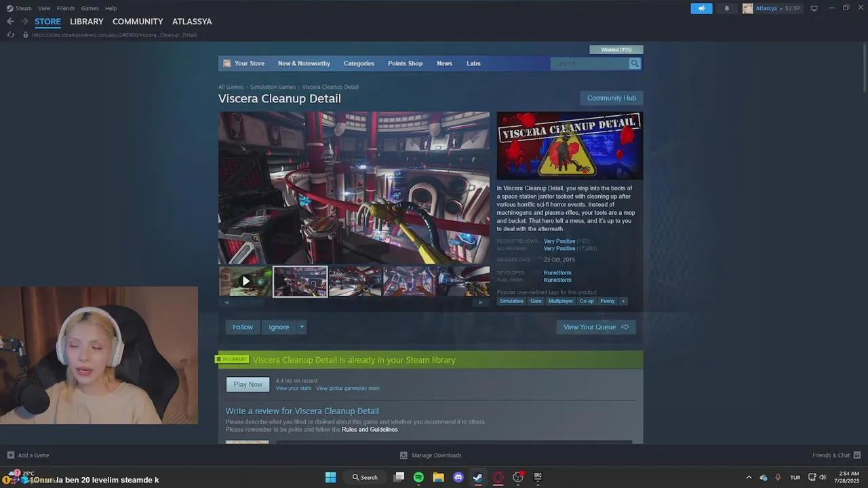Open All Games breadcrumb link
868x488 pixels.
[231, 87]
